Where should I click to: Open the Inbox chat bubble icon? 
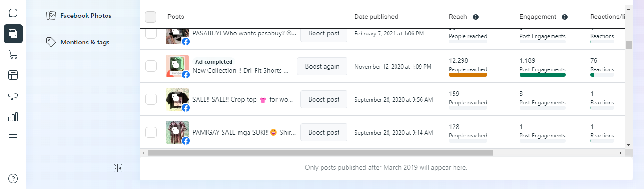[x=13, y=13]
